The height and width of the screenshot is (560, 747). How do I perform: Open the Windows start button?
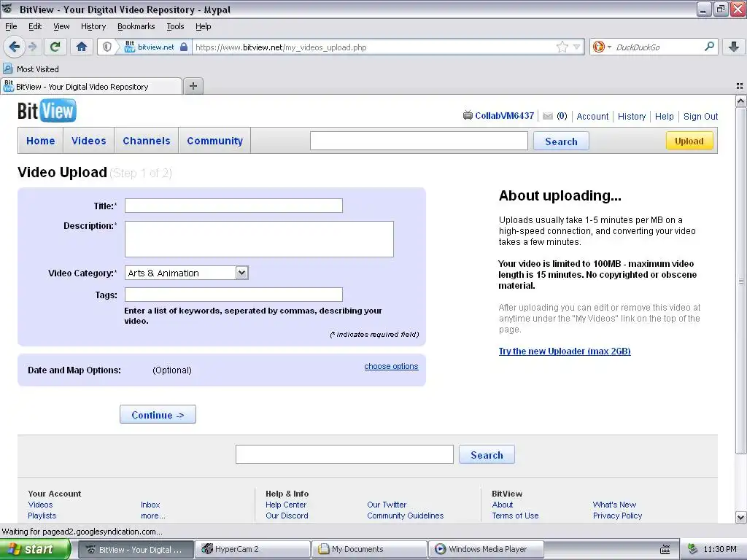[x=35, y=549]
